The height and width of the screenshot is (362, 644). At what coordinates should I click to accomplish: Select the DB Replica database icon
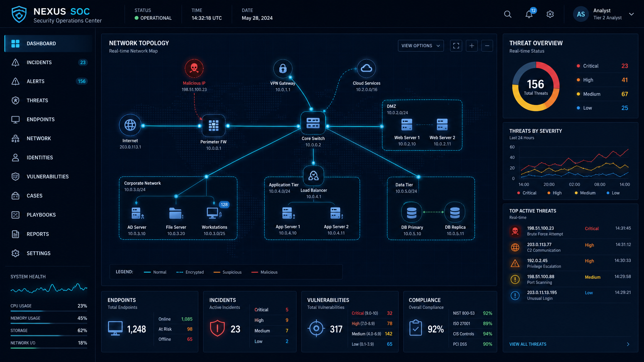455,212
